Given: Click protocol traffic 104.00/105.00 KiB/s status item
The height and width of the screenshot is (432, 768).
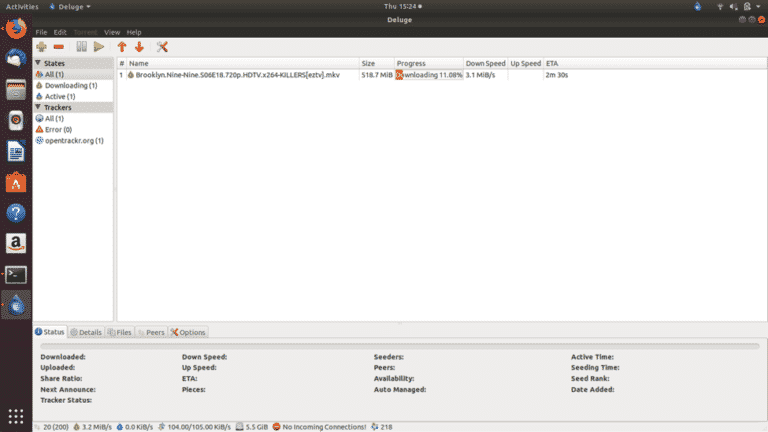Looking at the screenshot, I should coord(194,427).
